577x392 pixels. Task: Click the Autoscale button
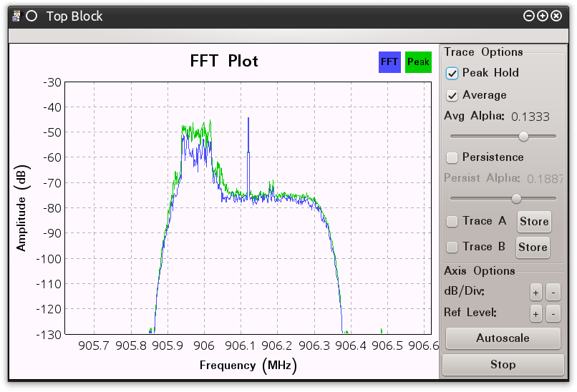[503, 338]
